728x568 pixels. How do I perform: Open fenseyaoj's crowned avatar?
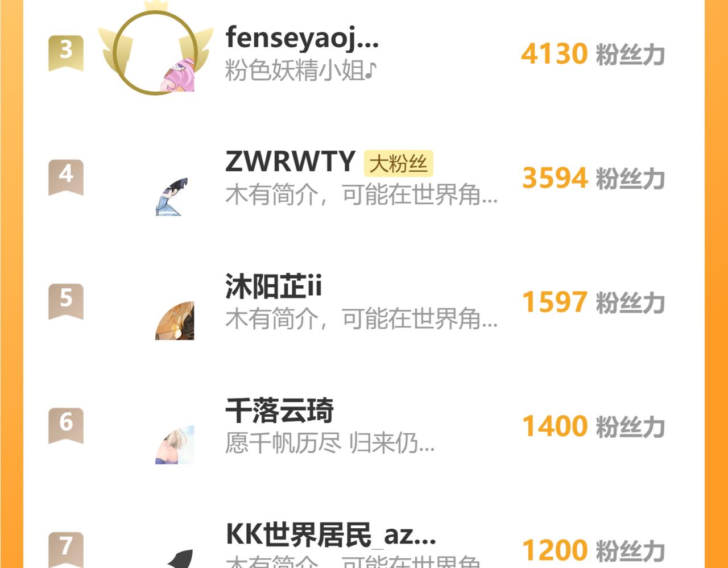click(x=155, y=50)
